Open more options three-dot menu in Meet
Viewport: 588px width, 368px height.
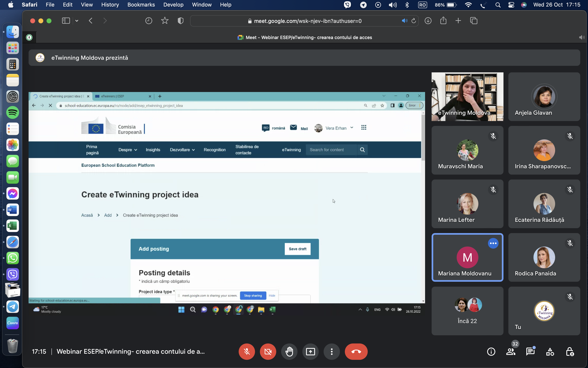(332, 351)
